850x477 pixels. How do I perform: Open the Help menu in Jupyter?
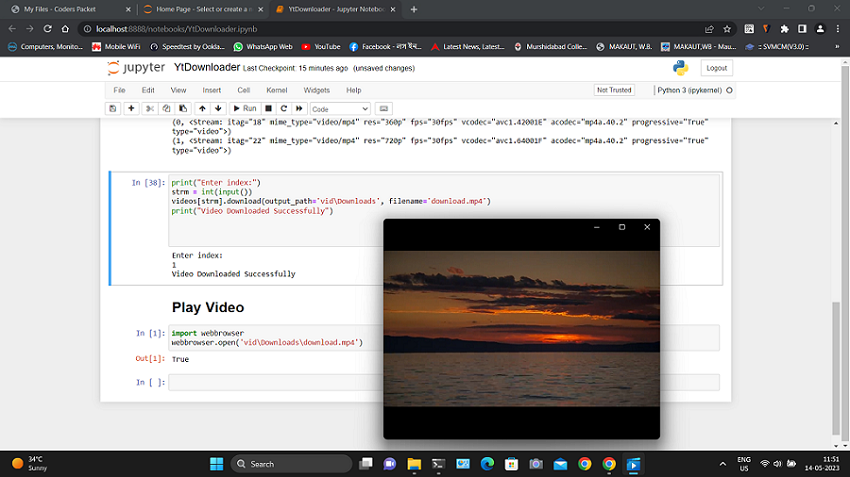click(x=353, y=90)
